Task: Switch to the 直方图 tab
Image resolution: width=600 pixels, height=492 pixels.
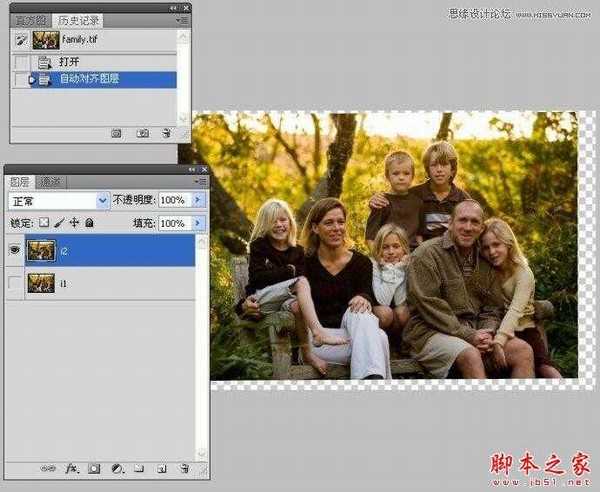Action: (27, 19)
